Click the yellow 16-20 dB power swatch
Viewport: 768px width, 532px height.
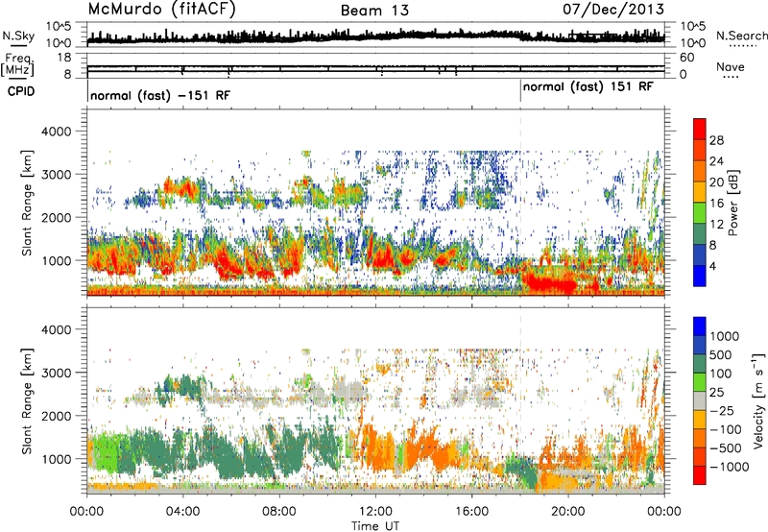(x=700, y=192)
